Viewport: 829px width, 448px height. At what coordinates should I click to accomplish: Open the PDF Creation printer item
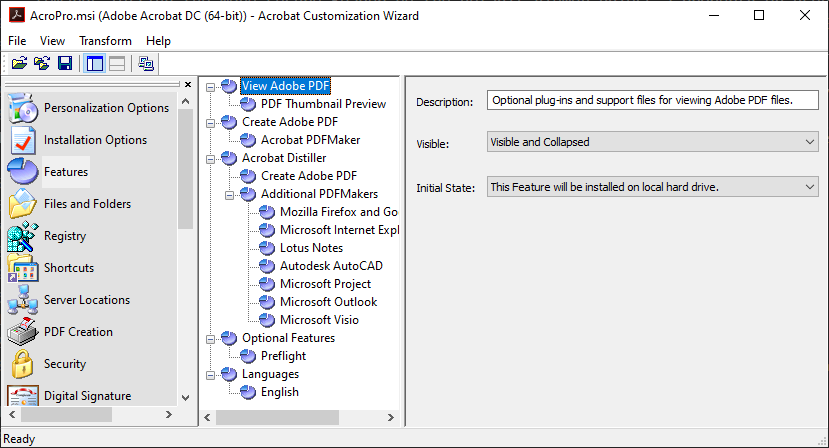click(78, 332)
